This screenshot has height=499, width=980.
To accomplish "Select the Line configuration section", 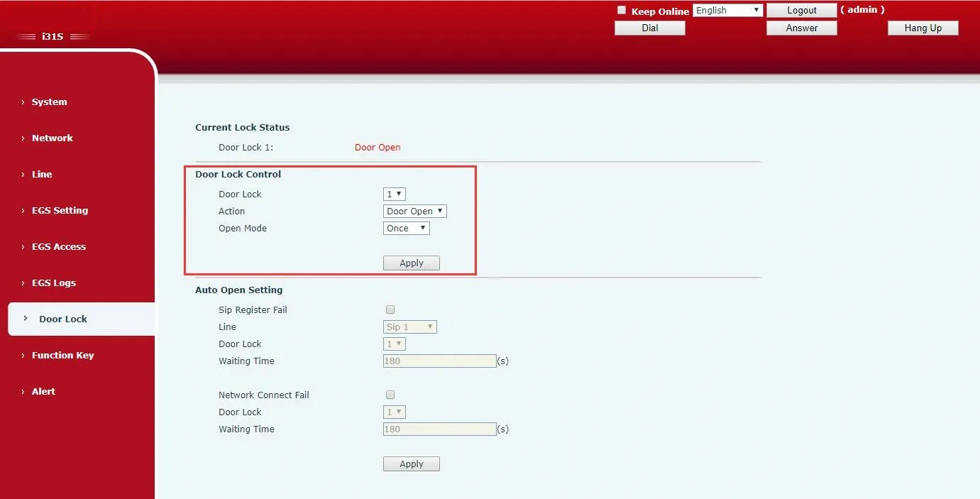I will pos(41,174).
